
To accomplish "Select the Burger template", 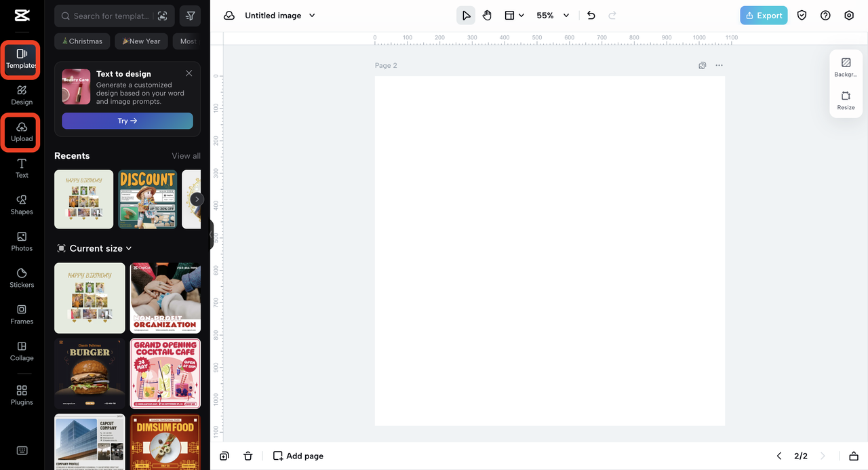I will (90, 374).
